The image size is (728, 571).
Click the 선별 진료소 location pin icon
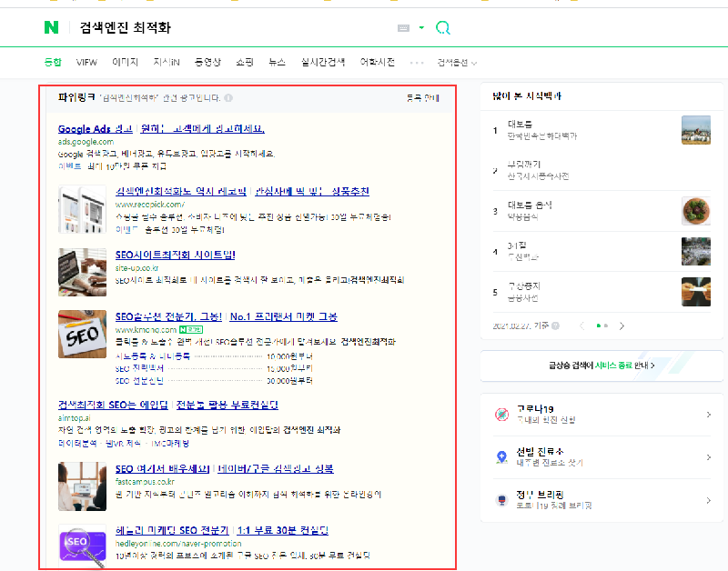coord(501,457)
